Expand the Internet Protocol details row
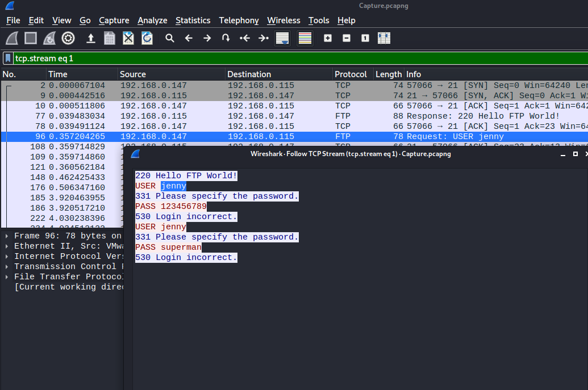 7,256
